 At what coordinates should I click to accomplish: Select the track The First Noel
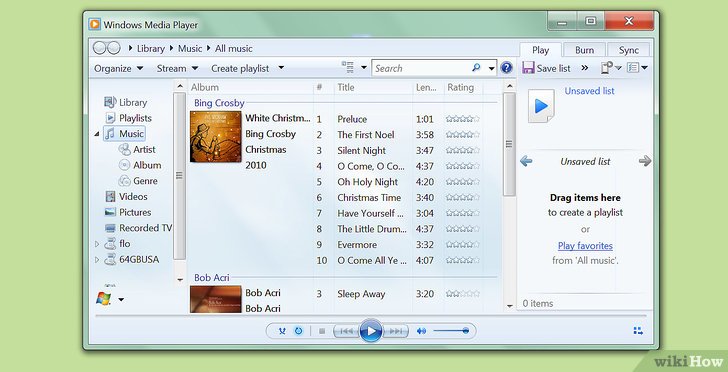pos(366,135)
